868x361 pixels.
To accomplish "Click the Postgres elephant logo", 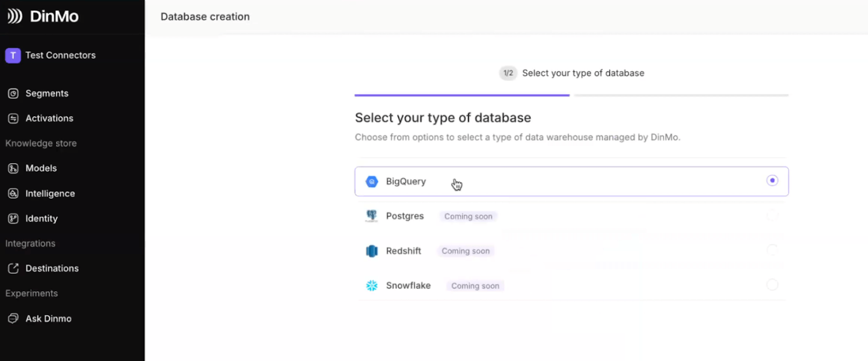I will (372, 216).
